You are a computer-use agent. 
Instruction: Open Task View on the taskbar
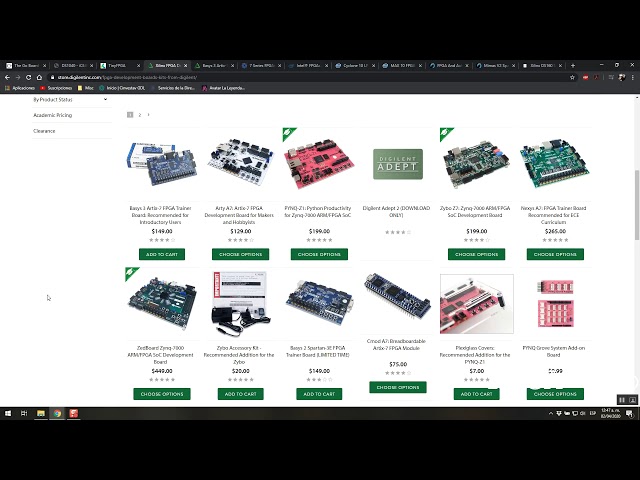pyautogui.click(x=24, y=413)
